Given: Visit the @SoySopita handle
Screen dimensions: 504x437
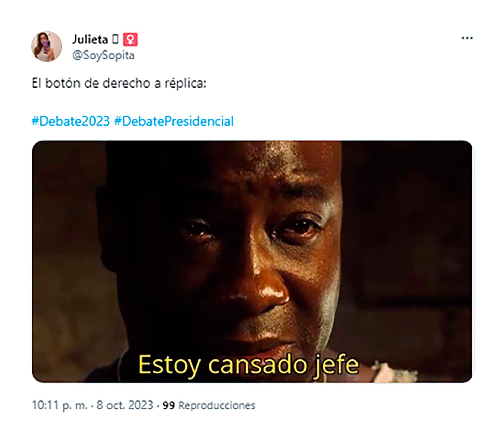Looking at the screenshot, I should pos(103,55).
